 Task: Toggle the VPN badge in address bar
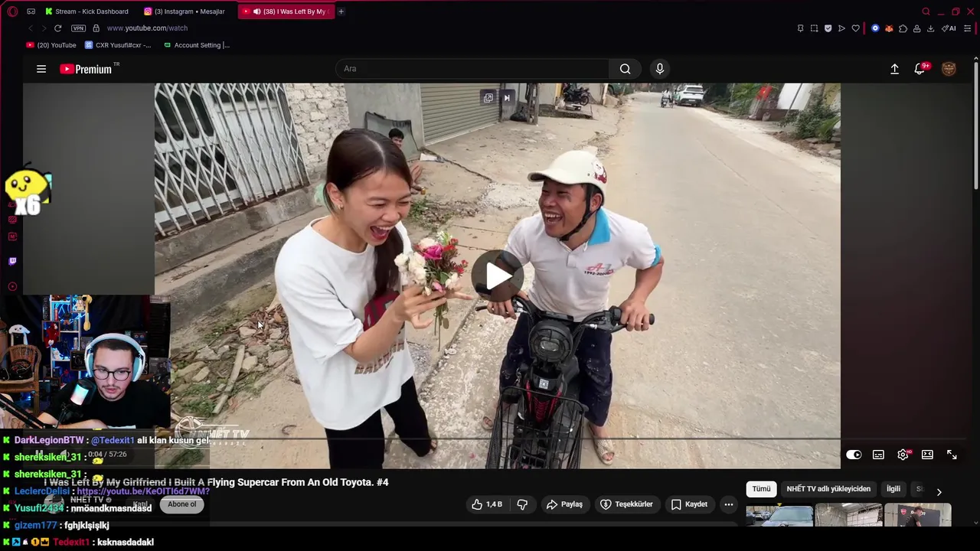point(78,28)
